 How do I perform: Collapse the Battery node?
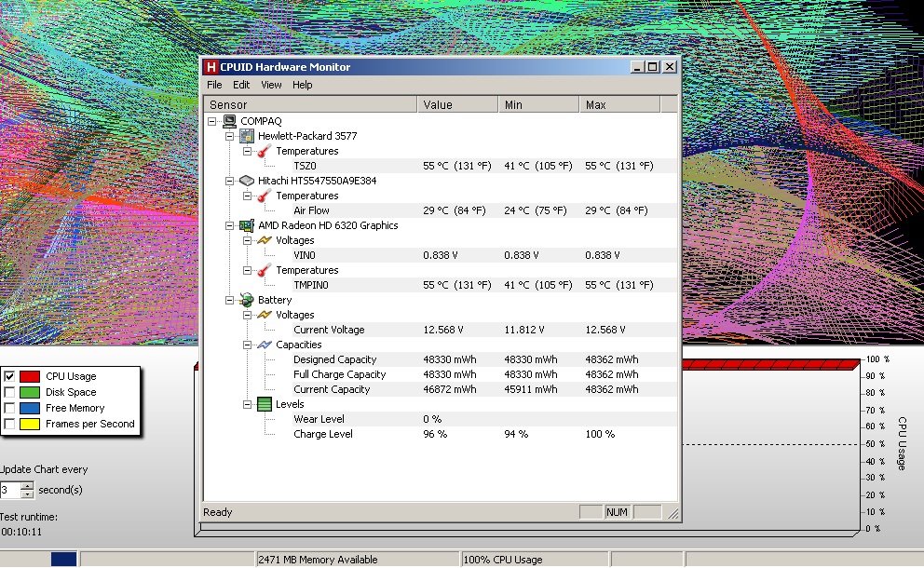230,301
